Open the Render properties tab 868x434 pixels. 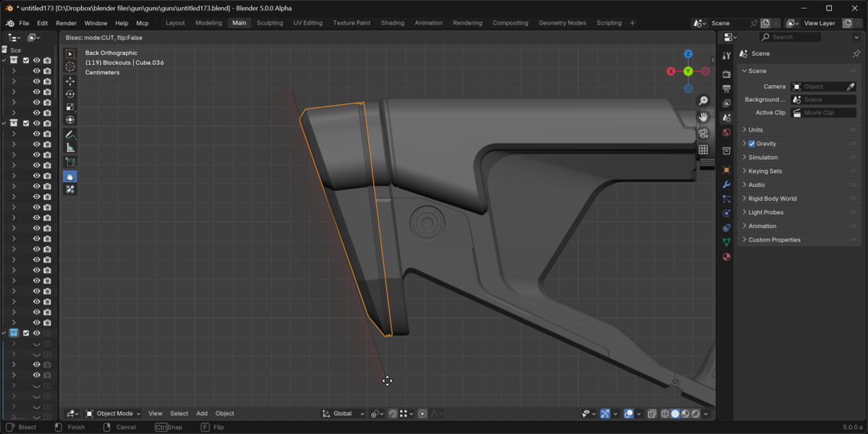pyautogui.click(x=726, y=72)
